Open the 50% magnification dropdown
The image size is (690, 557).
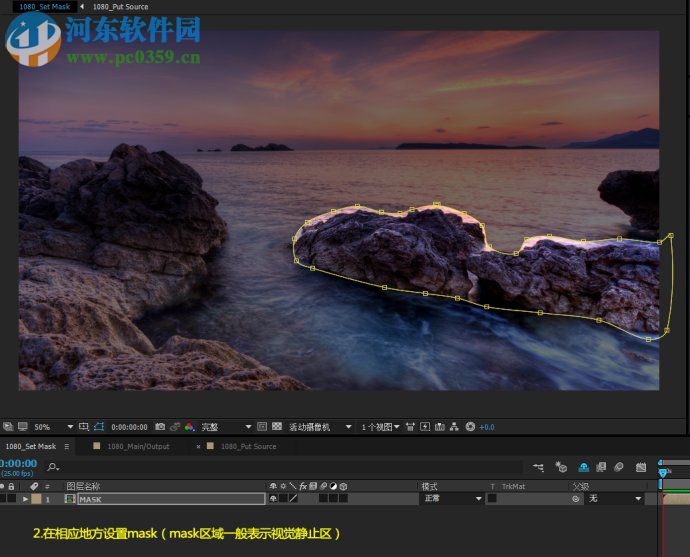53,427
